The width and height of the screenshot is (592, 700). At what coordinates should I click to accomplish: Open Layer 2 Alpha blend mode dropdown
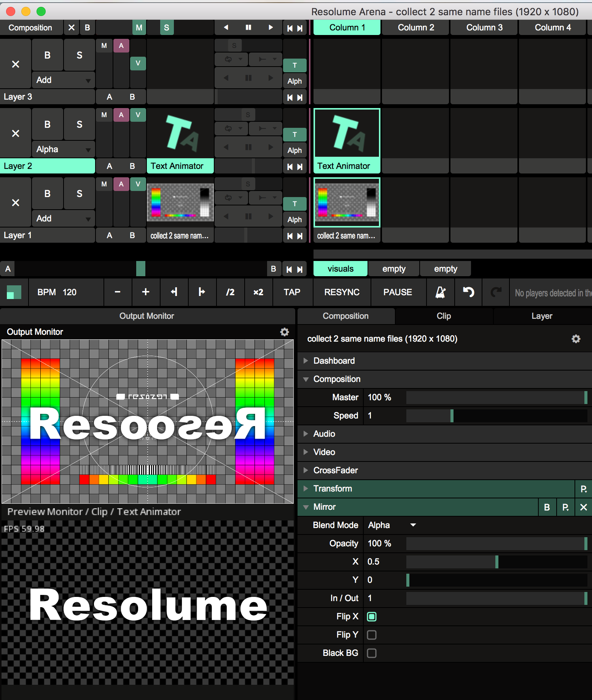tap(63, 150)
